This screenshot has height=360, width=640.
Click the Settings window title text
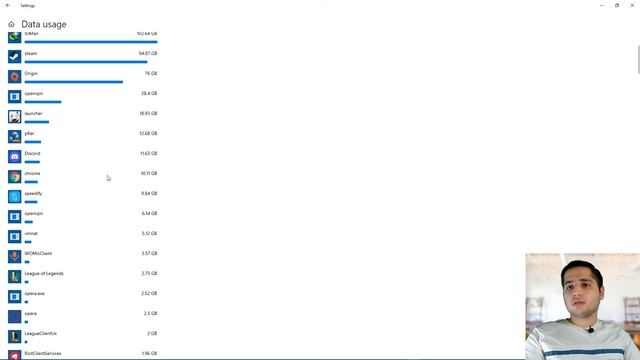[28, 6]
